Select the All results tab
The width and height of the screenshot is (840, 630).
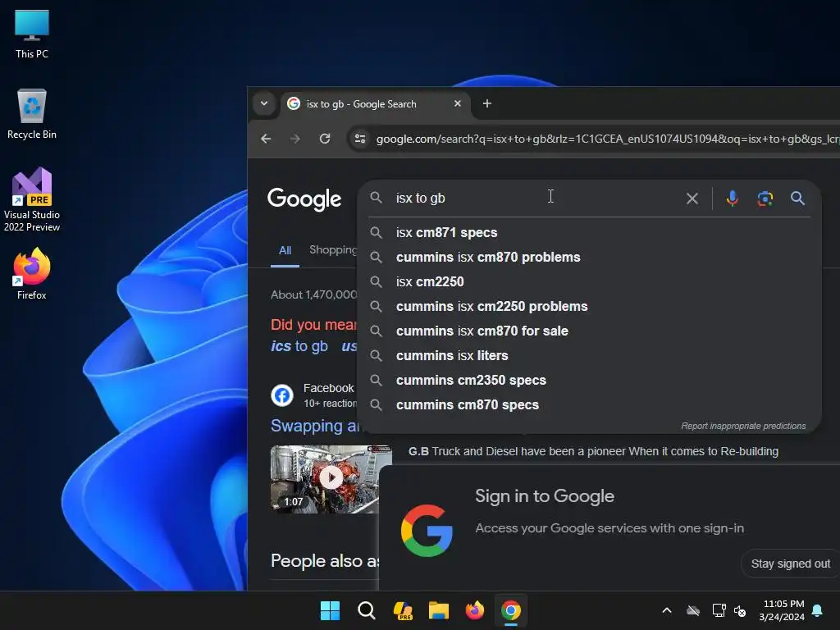click(285, 250)
